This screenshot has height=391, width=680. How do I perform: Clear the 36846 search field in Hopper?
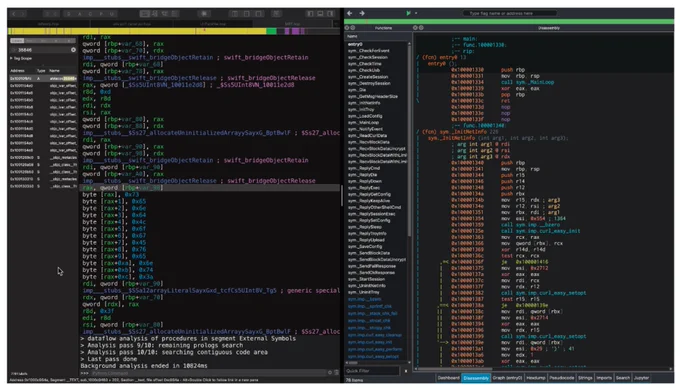tap(73, 50)
